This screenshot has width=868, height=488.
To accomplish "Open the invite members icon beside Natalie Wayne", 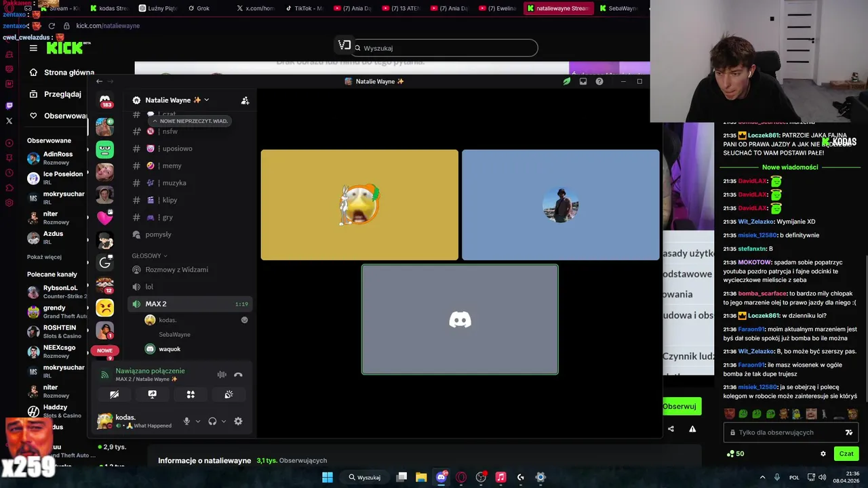I will pyautogui.click(x=245, y=100).
